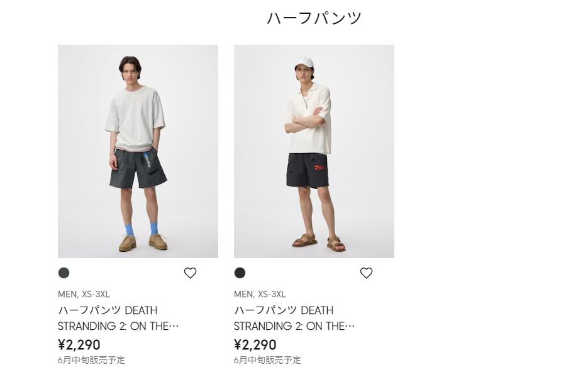Screen dimensions: 588x372
Task: Click the blue tag on the gray shorts
Action: coord(148,160)
